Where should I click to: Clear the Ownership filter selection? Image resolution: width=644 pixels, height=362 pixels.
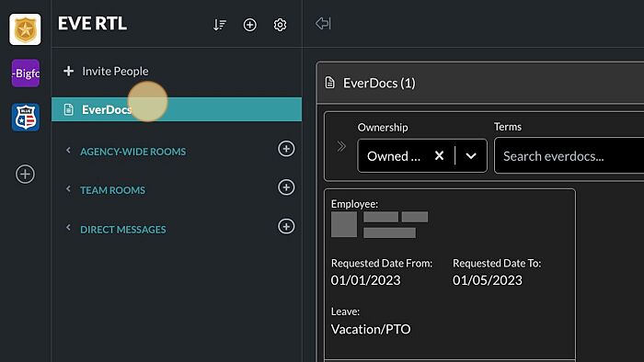(439, 156)
